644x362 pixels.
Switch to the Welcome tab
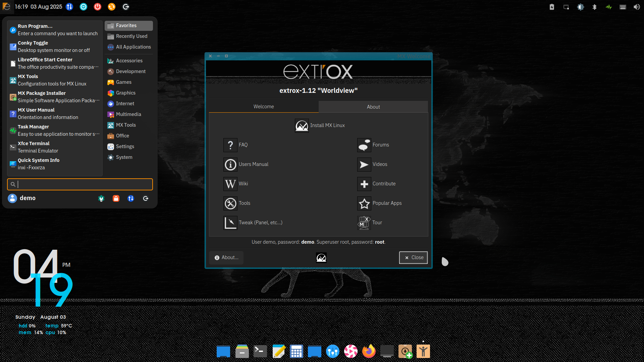click(x=264, y=107)
